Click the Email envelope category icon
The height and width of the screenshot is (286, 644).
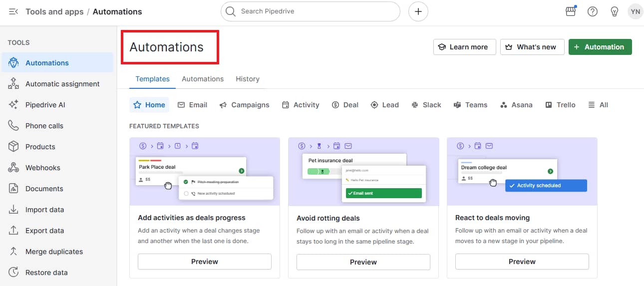(181, 105)
